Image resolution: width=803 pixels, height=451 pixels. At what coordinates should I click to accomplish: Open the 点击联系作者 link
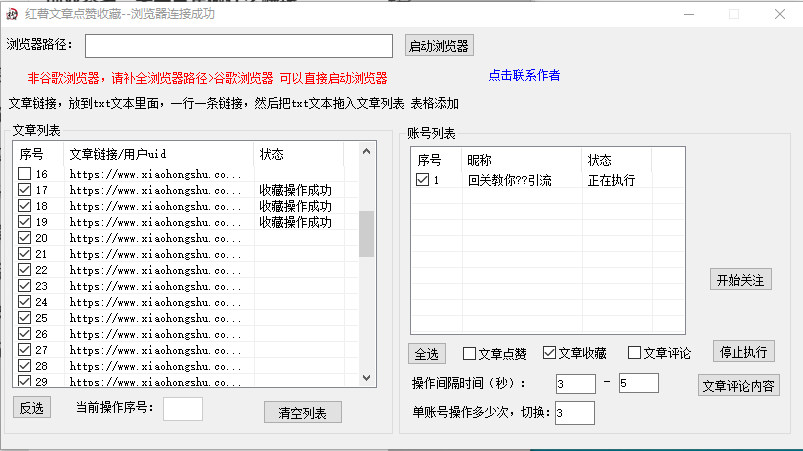524,76
